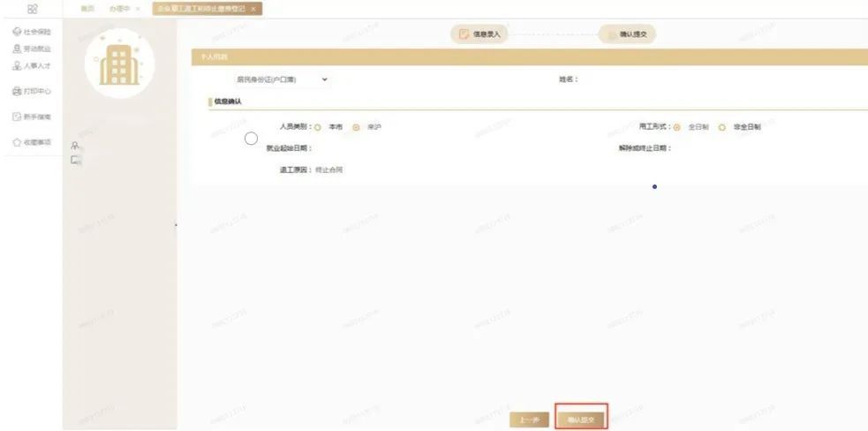Click the 社会保险 sidebar icon
Screen dimensions: 868x431
(17, 32)
